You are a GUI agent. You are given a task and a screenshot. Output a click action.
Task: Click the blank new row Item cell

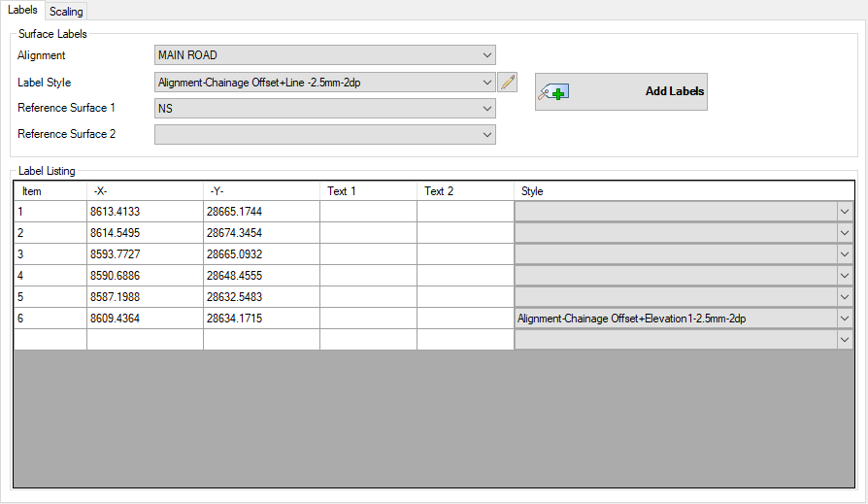point(50,340)
